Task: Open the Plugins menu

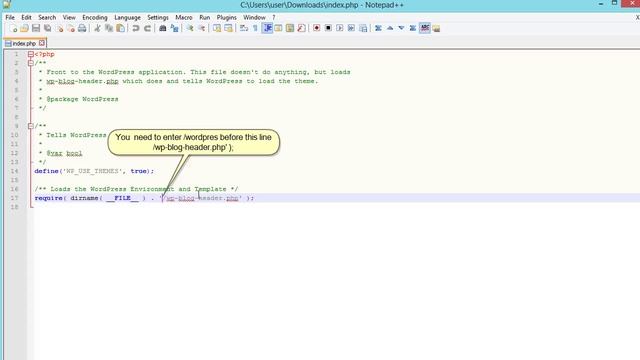Action: point(227,18)
